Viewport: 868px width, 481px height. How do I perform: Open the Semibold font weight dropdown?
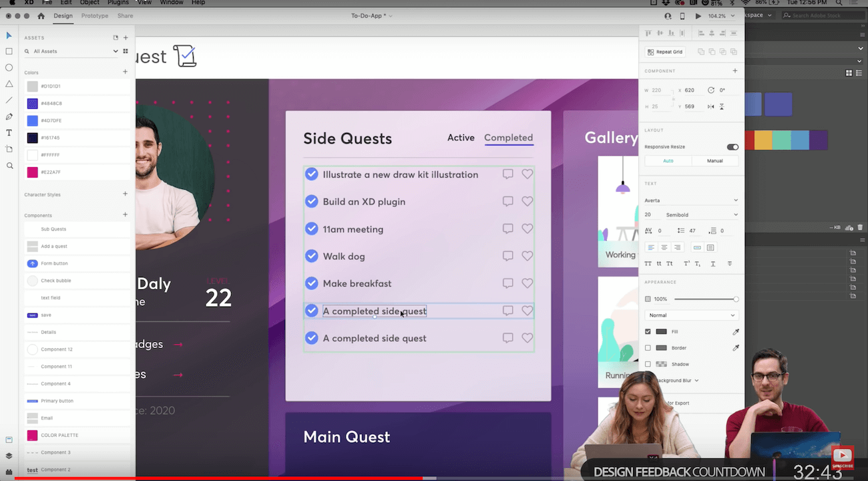point(702,214)
